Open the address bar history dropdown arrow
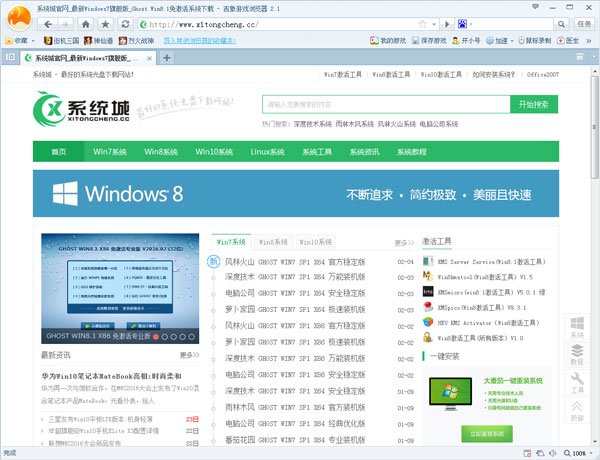Image resolution: width=600 pixels, height=460 pixels. pyautogui.click(x=434, y=24)
